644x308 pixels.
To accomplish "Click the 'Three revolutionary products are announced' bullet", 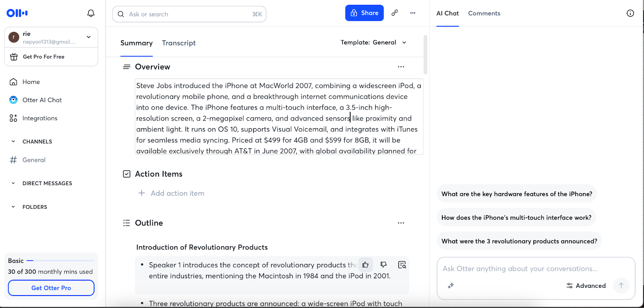I will coord(275,304).
